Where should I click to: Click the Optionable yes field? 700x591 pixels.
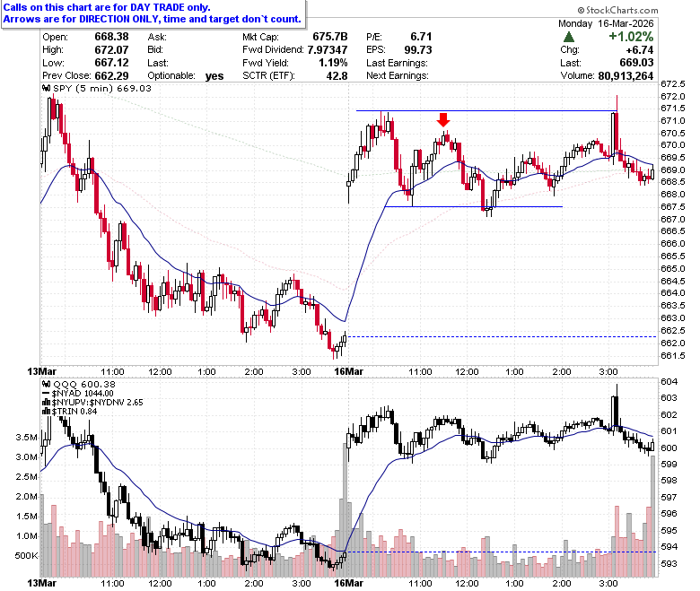pyautogui.click(x=186, y=76)
